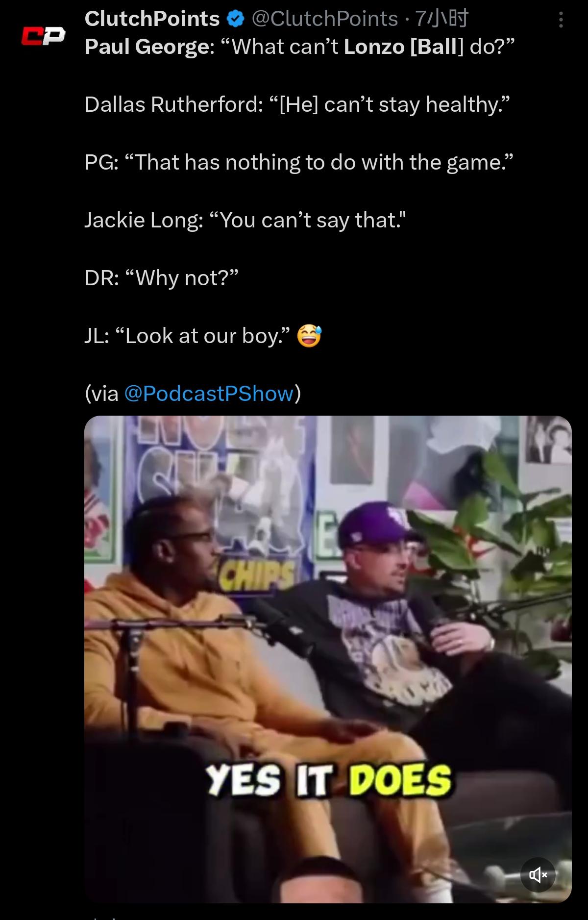Open the ClutchPoints CP avatar logo

(x=43, y=36)
